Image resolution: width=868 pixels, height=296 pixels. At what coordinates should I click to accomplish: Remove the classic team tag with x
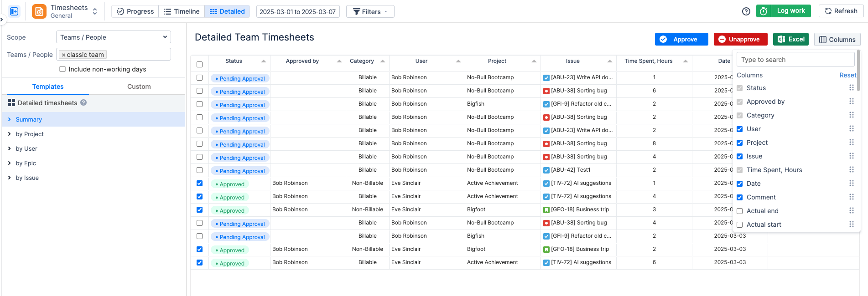[x=64, y=55]
